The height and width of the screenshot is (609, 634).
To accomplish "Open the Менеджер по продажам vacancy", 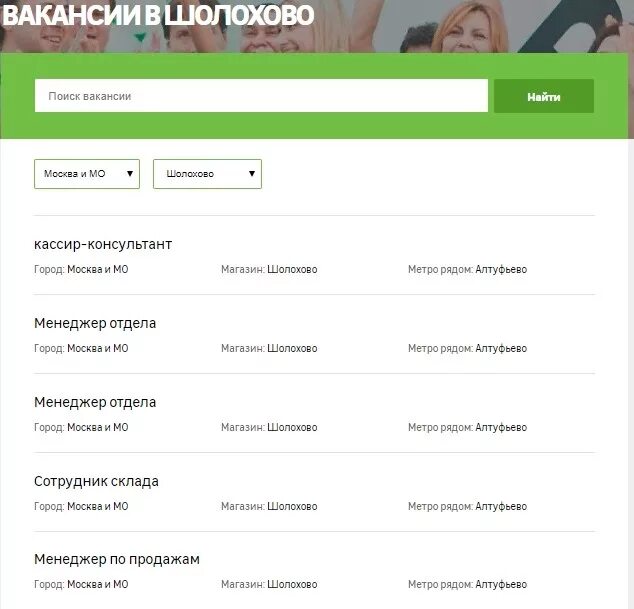I will (x=117, y=559).
